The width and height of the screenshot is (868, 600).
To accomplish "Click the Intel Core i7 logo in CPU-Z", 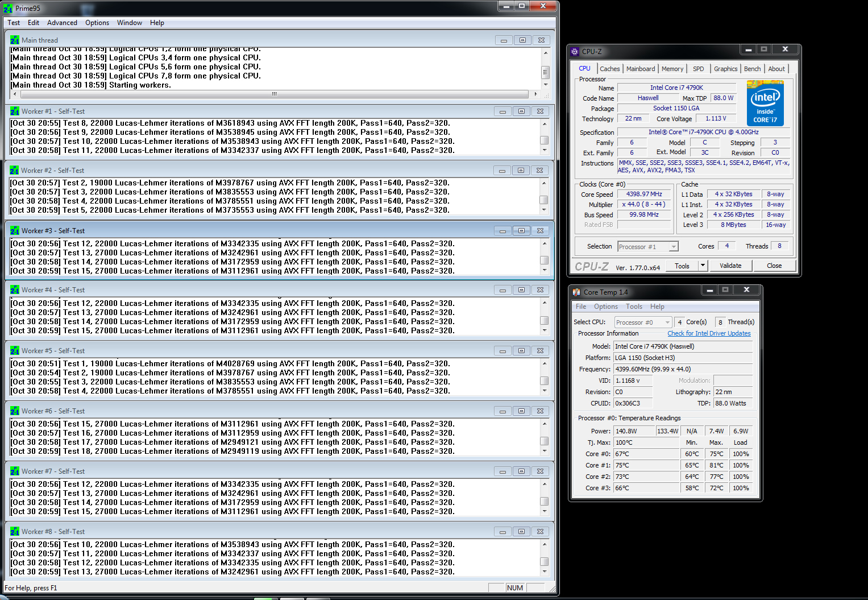I will pos(765,104).
